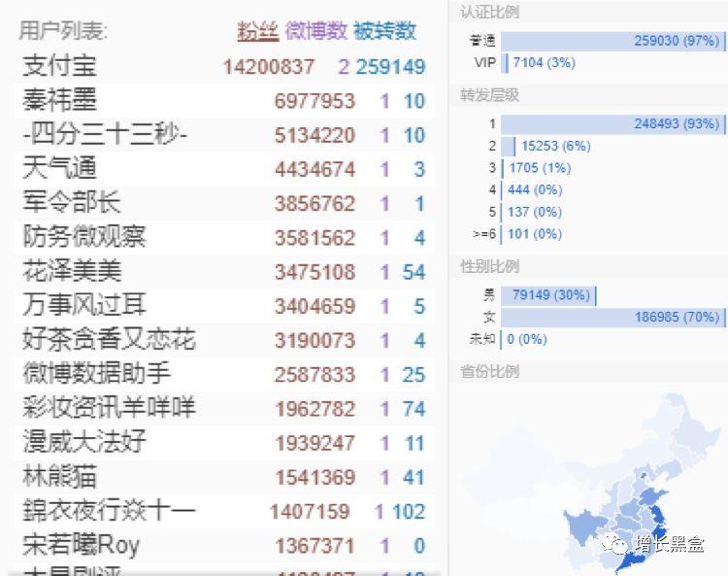This screenshot has width=728, height=576.
Task: Click follower count 1367371
Action: [x=314, y=546]
